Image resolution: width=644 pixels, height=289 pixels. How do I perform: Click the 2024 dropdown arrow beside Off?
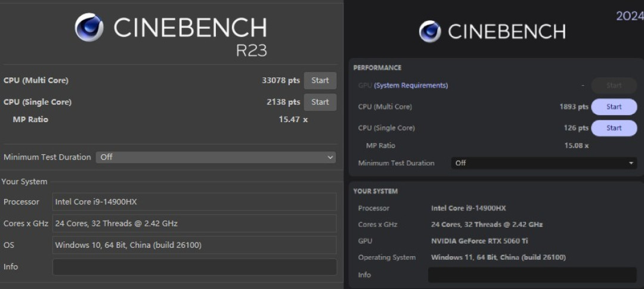pyautogui.click(x=631, y=163)
